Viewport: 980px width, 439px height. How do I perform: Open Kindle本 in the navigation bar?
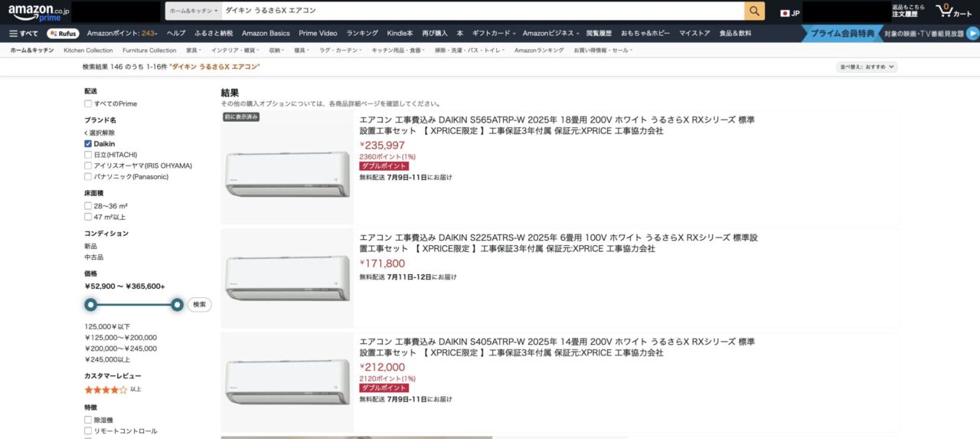point(400,33)
